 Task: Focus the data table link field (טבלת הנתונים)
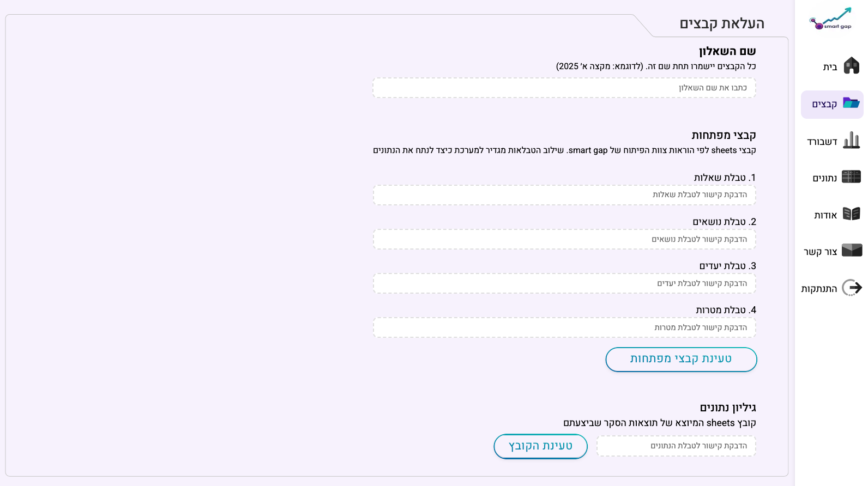pyautogui.click(x=677, y=446)
